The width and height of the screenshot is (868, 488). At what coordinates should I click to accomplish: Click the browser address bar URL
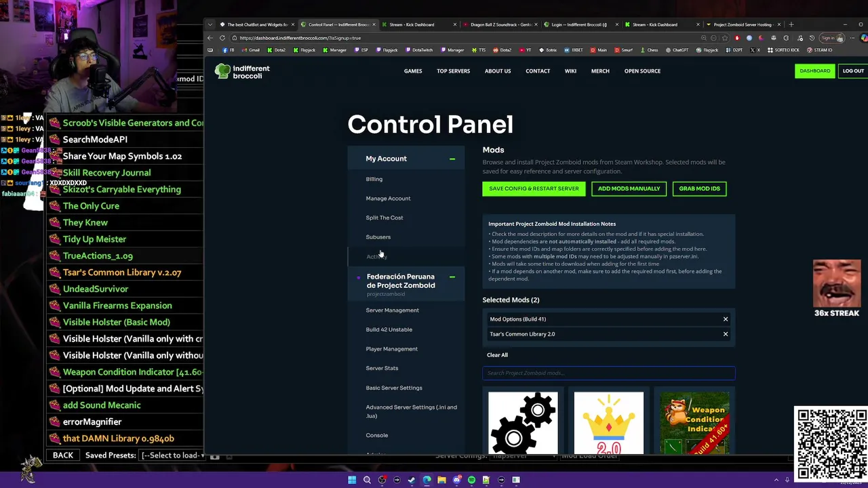300,38
